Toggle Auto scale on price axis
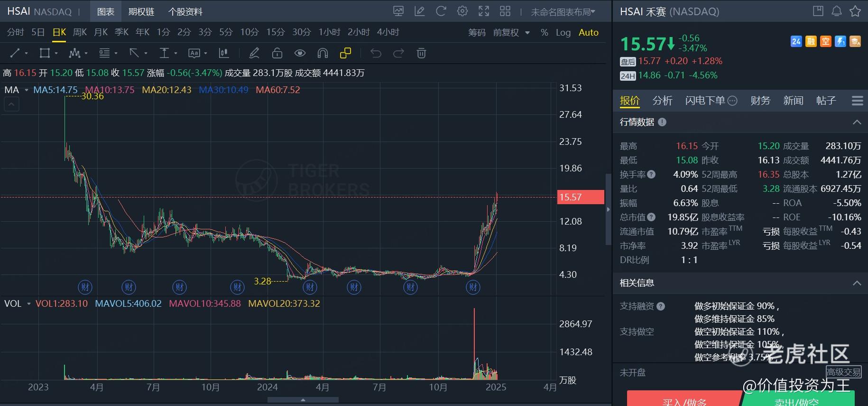The width and height of the screenshot is (868, 406). (x=589, y=32)
